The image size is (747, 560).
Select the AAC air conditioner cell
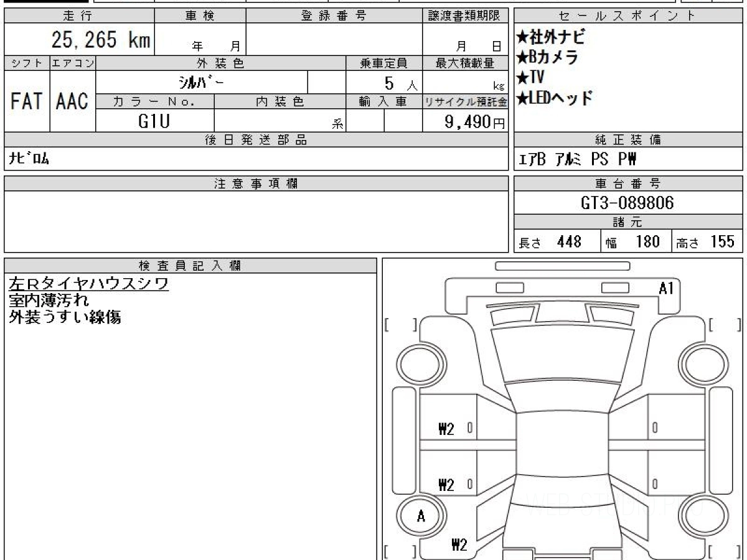[72, 101]
